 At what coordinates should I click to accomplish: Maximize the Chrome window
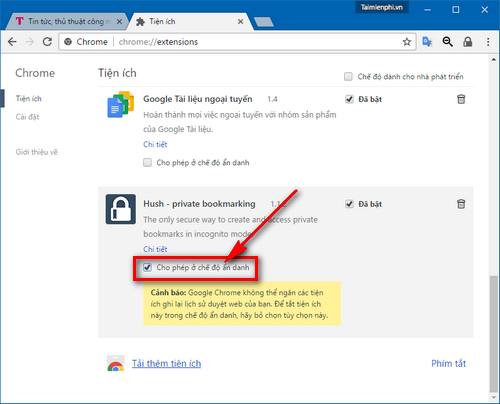coord(456,10)
